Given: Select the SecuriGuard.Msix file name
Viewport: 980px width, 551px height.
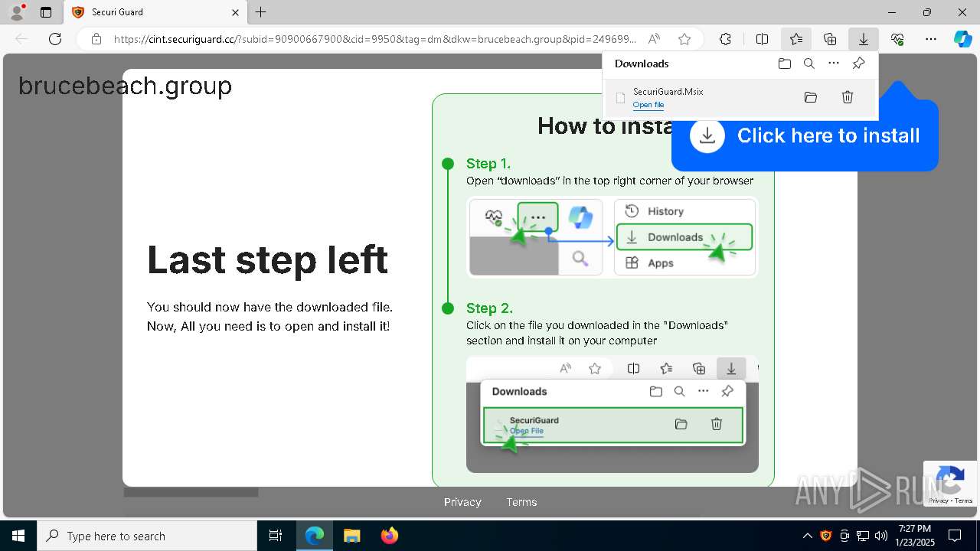Looking at the screenshot, I should pyautogui.click(x=668, y=92).
